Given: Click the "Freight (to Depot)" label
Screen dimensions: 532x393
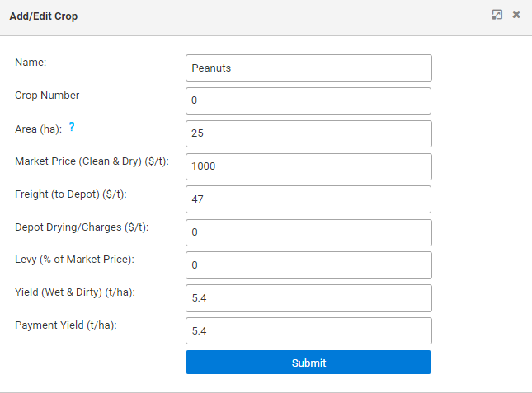Looking at the screenshot, I should point(71,194).
